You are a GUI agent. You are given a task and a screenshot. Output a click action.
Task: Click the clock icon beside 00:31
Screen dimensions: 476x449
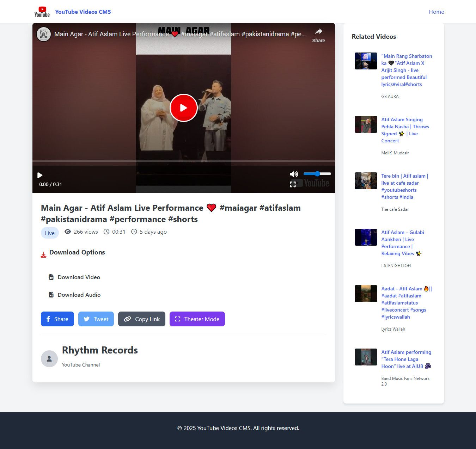[x=106, y=232]
